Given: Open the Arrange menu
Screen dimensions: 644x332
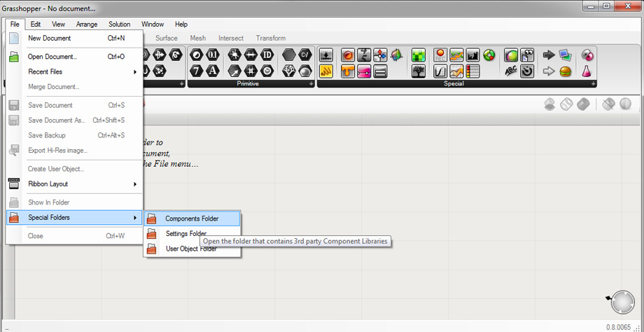Looking at the screenshot, I should pos(87,25).
